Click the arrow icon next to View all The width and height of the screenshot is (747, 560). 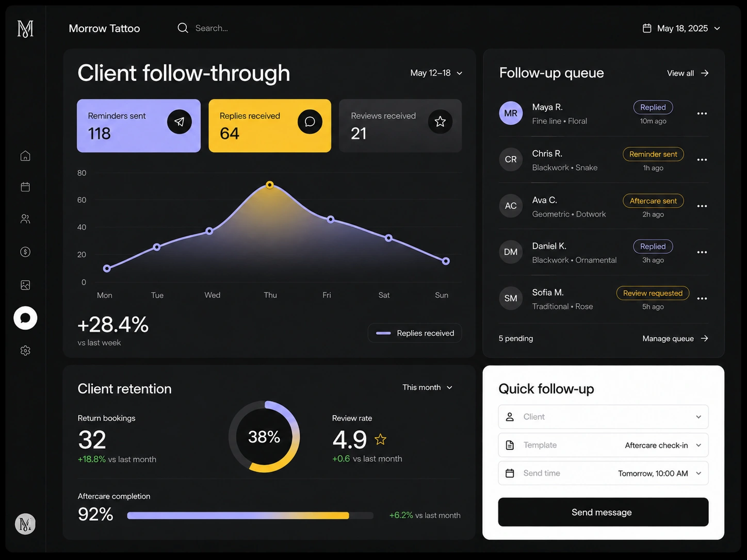click(705, 73)
